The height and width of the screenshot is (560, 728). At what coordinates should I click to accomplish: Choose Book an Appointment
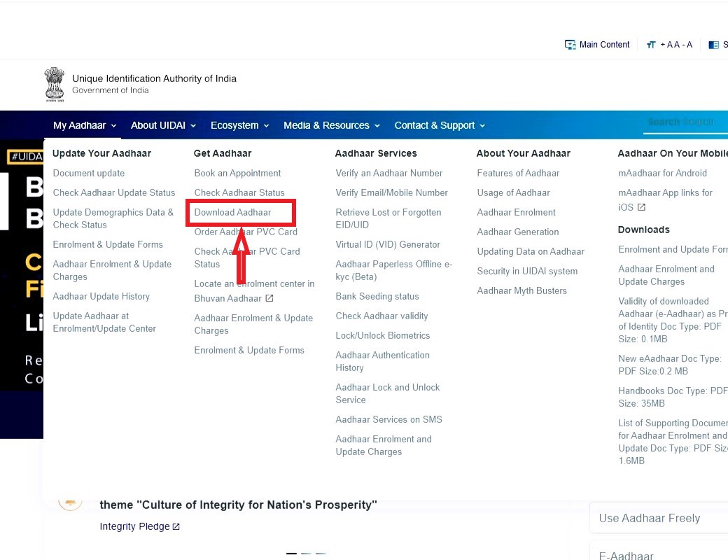tap(238, 173)
